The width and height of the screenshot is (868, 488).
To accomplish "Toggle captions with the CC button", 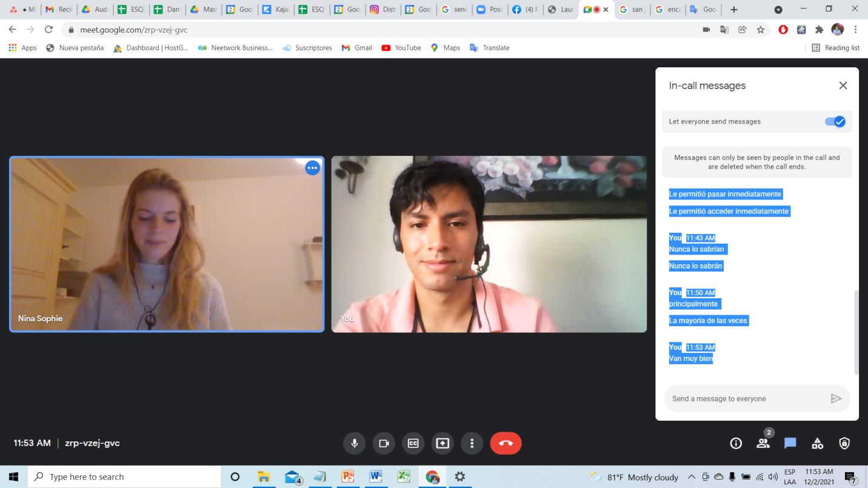I will [x=413, y=443].
